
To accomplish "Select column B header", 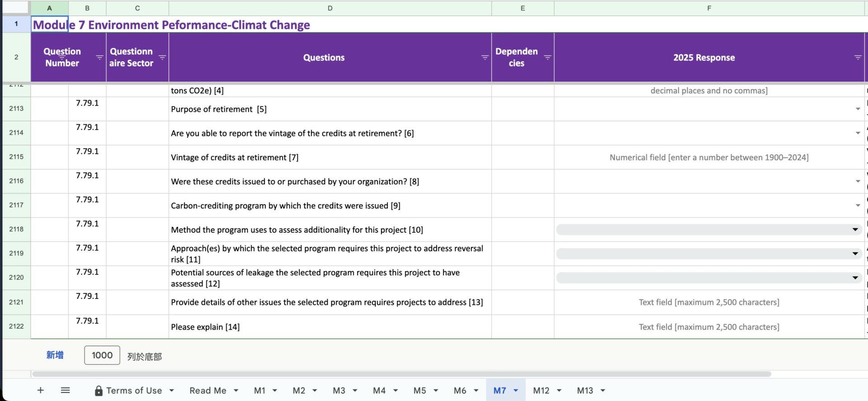I will pos(87,8).
